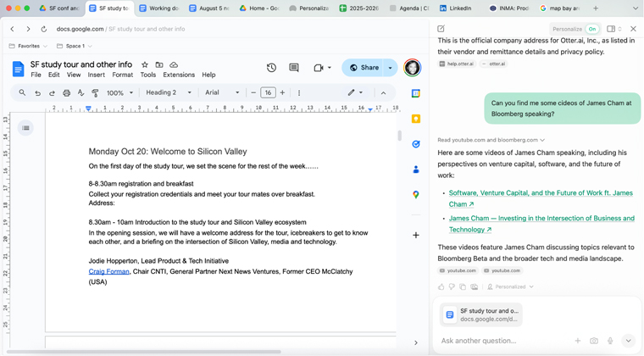Open version history clock icon
This screenshot has width=644, height=356.
(271, 68)
